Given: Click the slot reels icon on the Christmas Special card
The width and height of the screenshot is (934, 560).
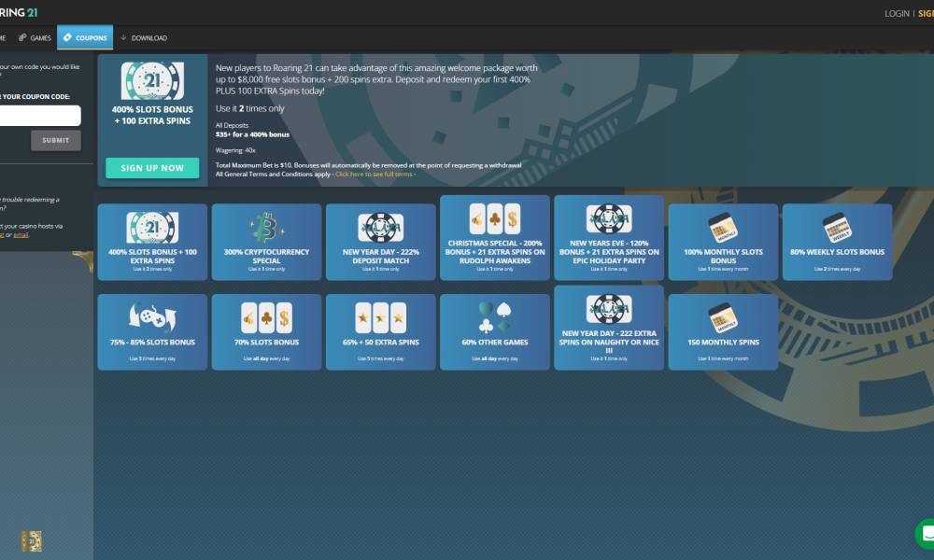Looking at the screenshot, I should [495, 218].
